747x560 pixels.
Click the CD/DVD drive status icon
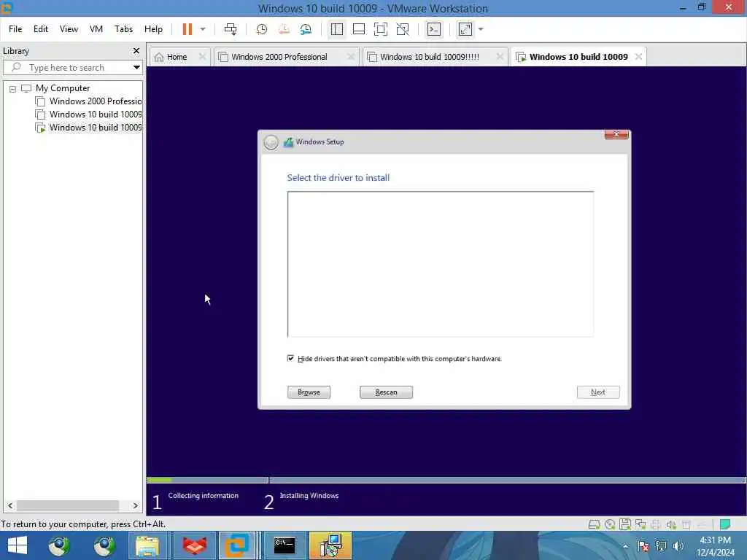[610, 524]
